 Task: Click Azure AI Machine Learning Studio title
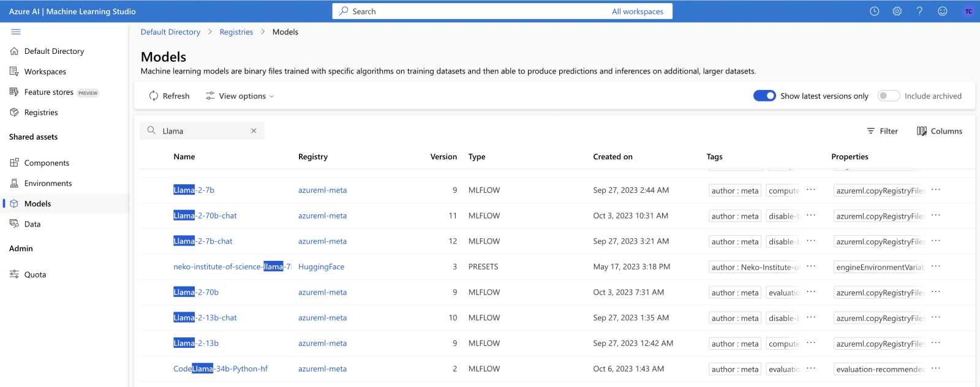point(72,11)
